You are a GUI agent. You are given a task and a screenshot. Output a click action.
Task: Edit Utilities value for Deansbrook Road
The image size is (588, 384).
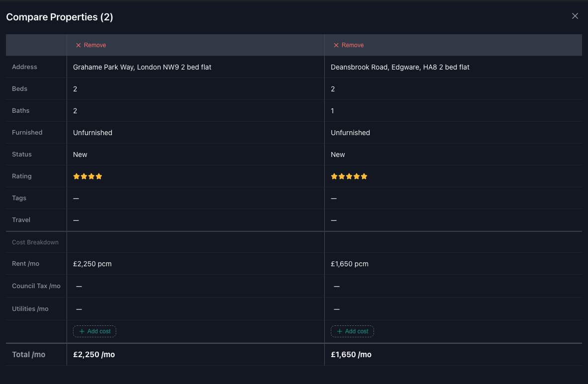click(x=337, y=309)
